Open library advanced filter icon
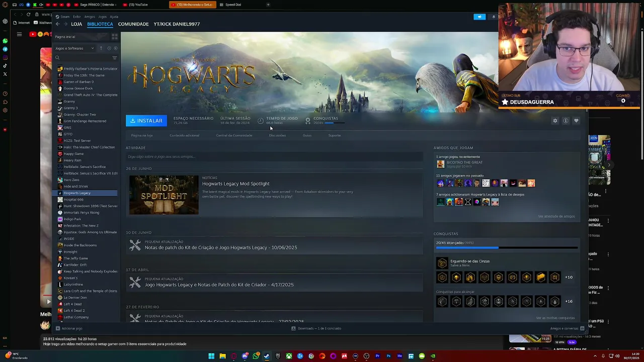This screenshot has width=644, height=362. pos(114,58)
